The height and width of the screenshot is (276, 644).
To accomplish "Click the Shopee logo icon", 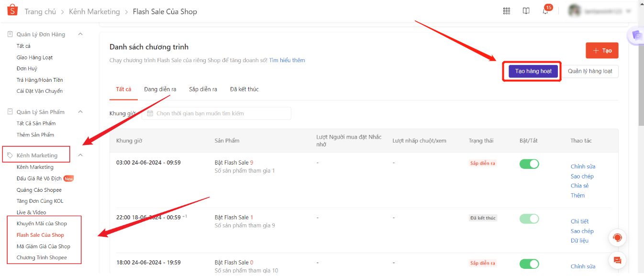I will point(12,11).
